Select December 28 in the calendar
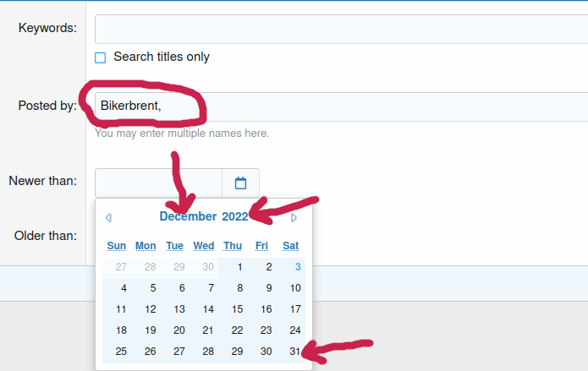Image resolution: width=588 pixels, height=371 pixels. [208, 352]
